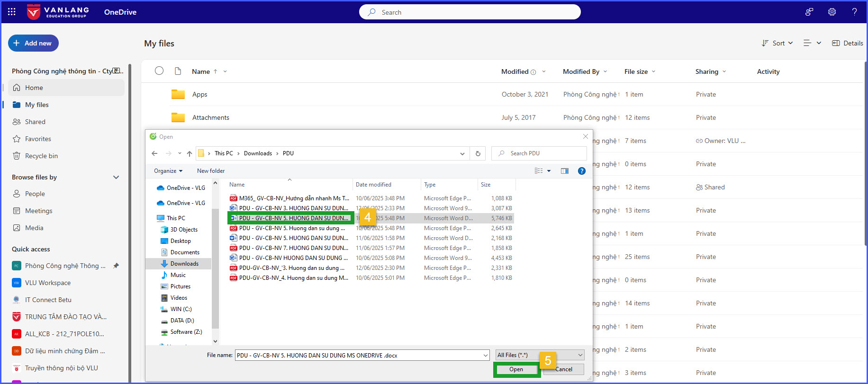The image size is (868, 384).
Task: Click the Van Lang Education Group logo
Action: 58,12
